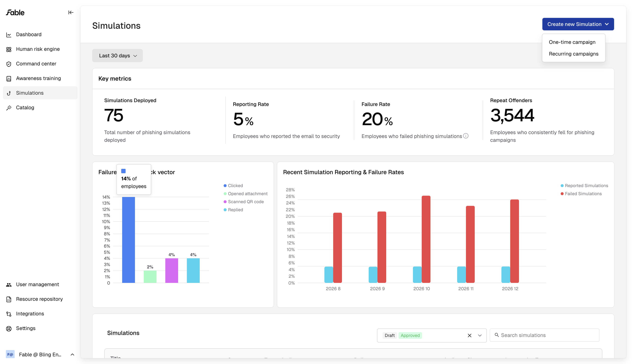Open the Last 30 days range dropdown
632x364 pixels.
point(117,56)
